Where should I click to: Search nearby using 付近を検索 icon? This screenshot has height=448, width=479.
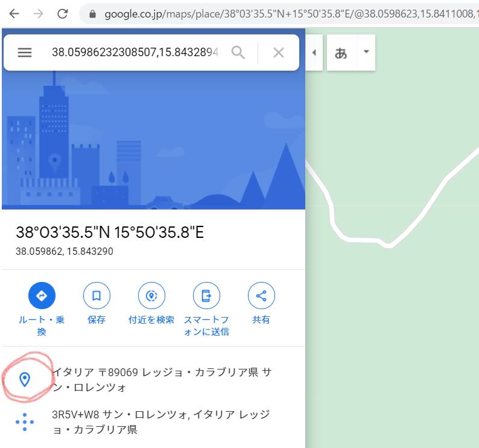coord(151,295)
